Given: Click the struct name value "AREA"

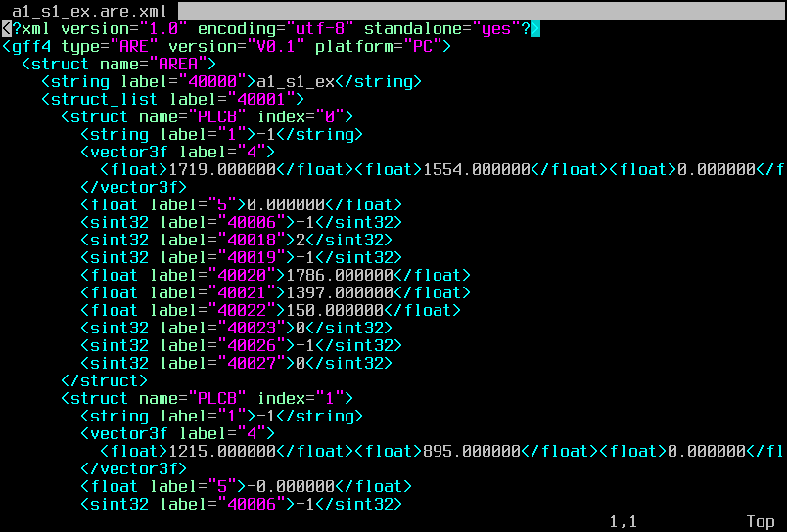Looking at the screenshot, I should coord(183,64).
